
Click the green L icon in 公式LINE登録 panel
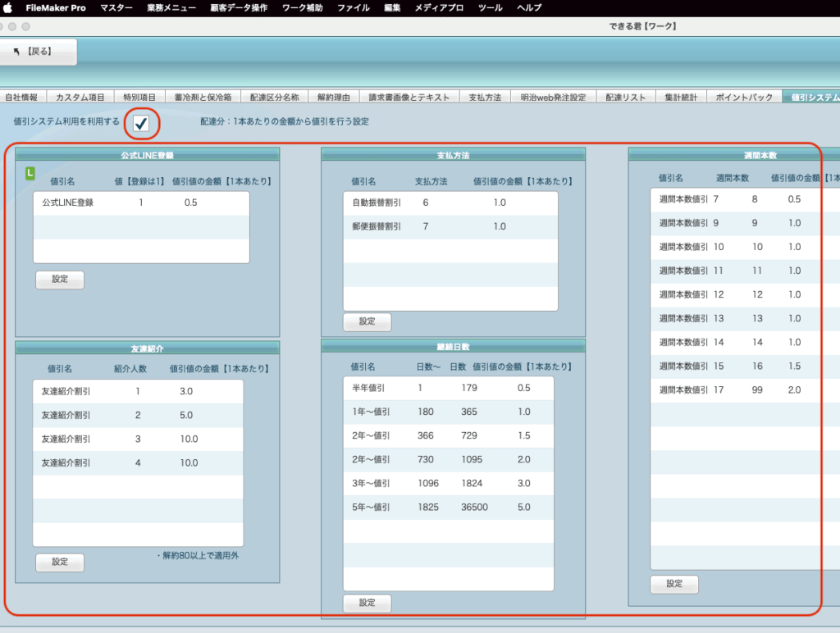[30, 173]
